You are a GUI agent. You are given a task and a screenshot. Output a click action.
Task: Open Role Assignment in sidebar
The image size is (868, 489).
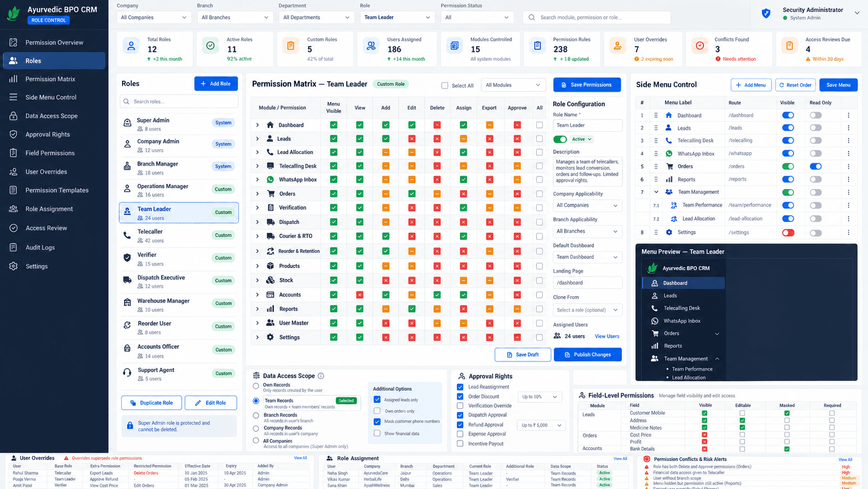coord(54,209)
